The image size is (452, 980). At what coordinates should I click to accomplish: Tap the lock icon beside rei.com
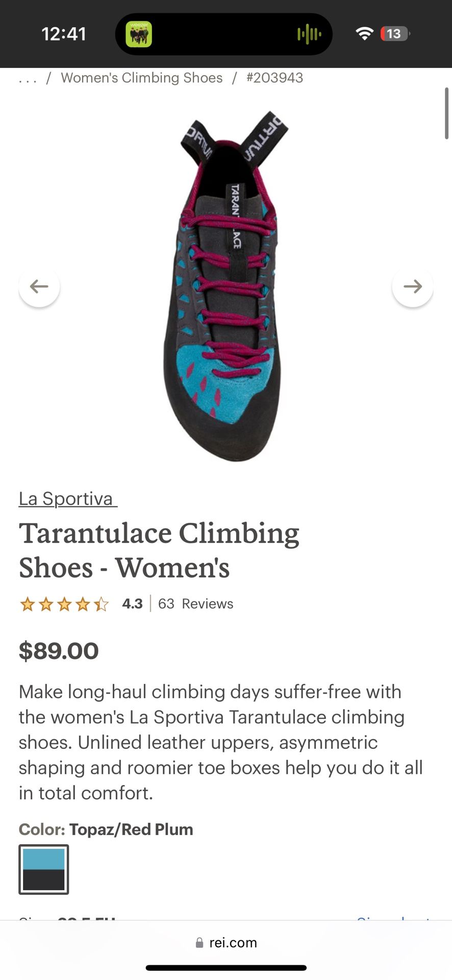[x=198, y=942]
